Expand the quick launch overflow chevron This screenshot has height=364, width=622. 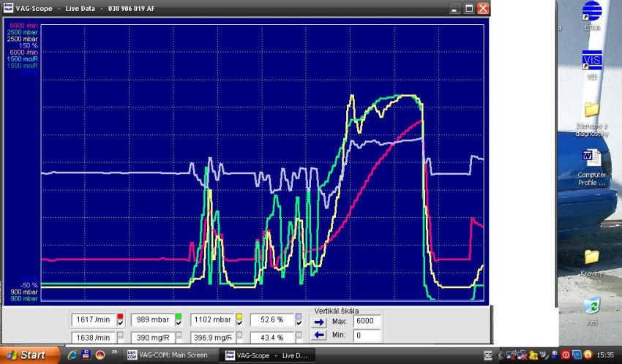click(115, 352)
